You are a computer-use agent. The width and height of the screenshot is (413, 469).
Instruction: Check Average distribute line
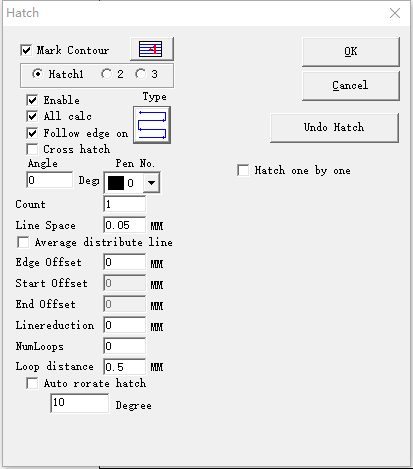[23, 242]
